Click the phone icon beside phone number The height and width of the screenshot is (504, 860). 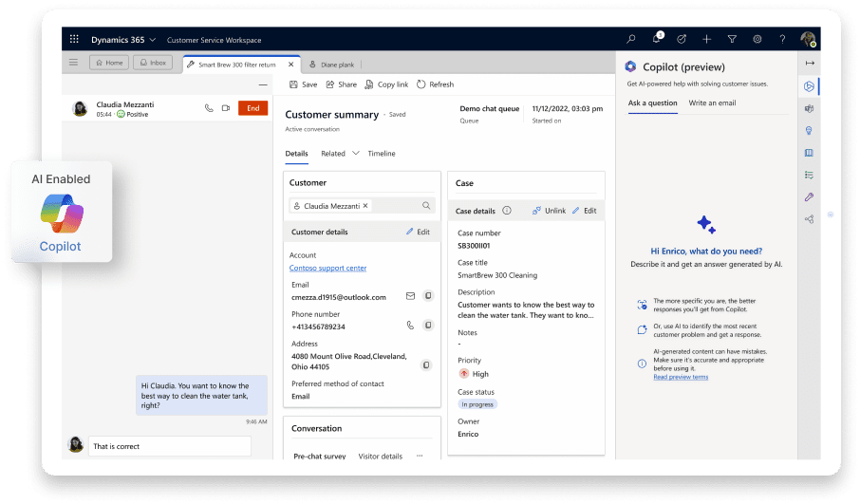410,326
